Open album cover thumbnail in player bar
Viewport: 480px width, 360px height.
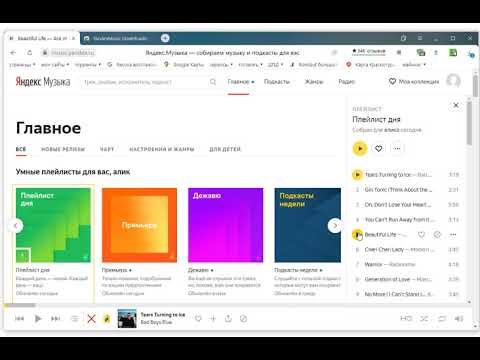pos(127,319)
